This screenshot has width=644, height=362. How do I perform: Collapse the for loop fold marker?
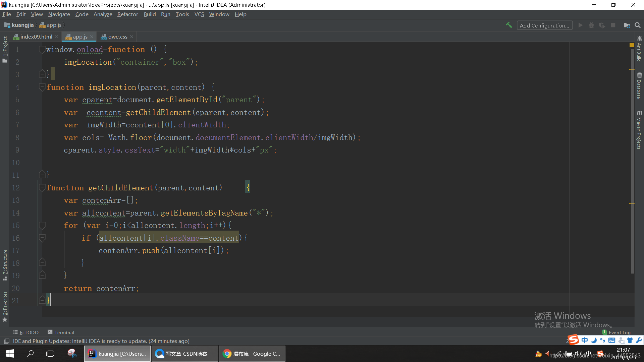click(x=42, y=225)
